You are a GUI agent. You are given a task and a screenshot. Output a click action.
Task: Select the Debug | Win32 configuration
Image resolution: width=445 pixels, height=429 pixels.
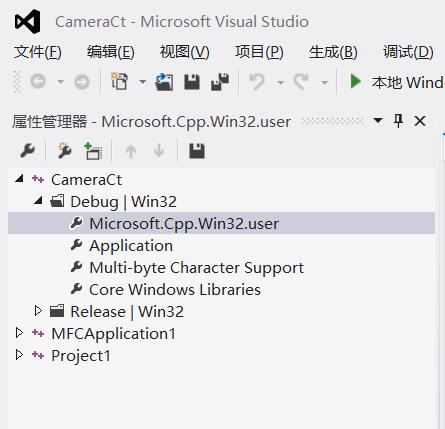pos(123,202)
